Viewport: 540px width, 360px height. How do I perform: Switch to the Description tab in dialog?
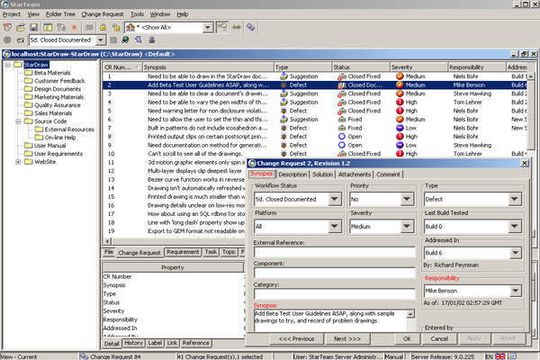293,174
